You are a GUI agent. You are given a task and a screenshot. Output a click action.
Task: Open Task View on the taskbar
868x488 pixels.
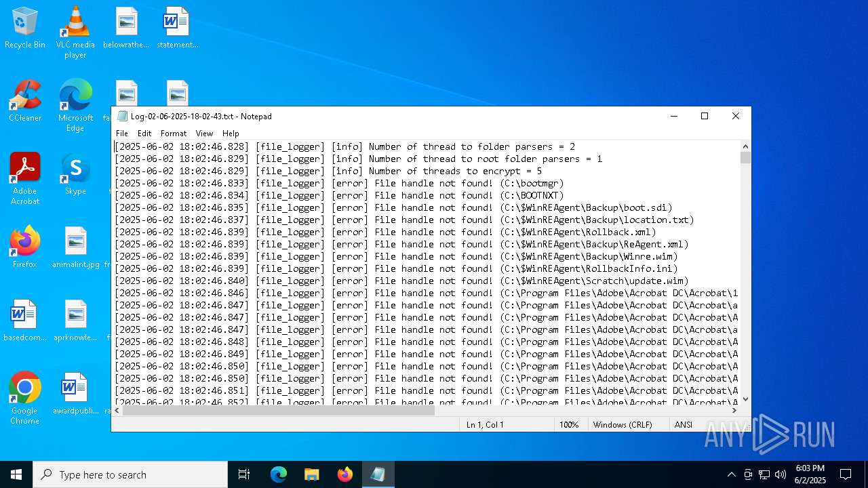[x=244, y=474]
